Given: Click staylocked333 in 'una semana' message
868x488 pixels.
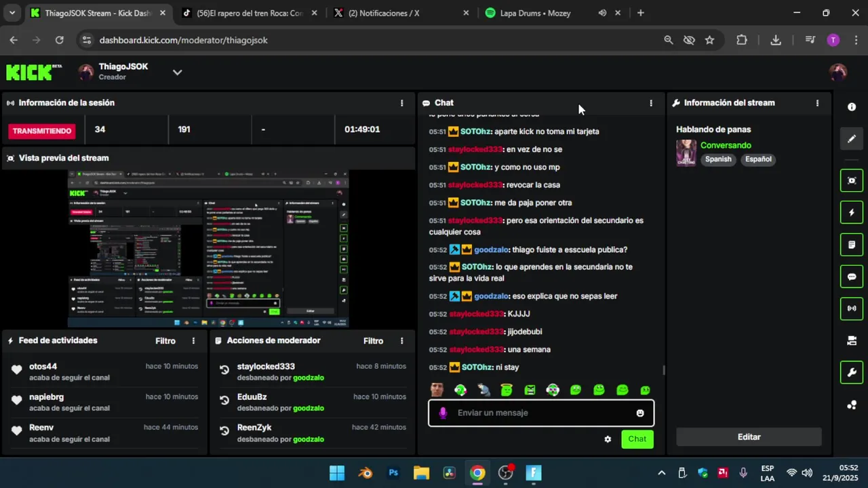Looking at the screenshot, I should click(x=476, y=350).
